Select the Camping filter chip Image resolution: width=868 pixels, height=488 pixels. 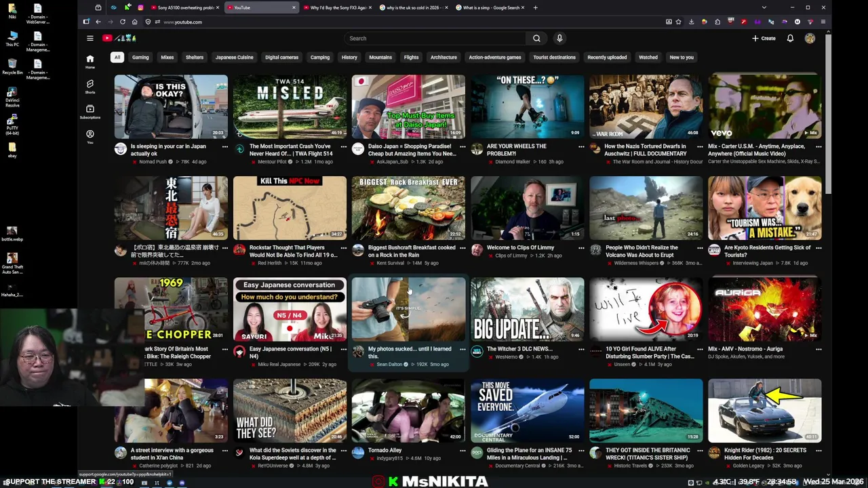tap(320, 57)
